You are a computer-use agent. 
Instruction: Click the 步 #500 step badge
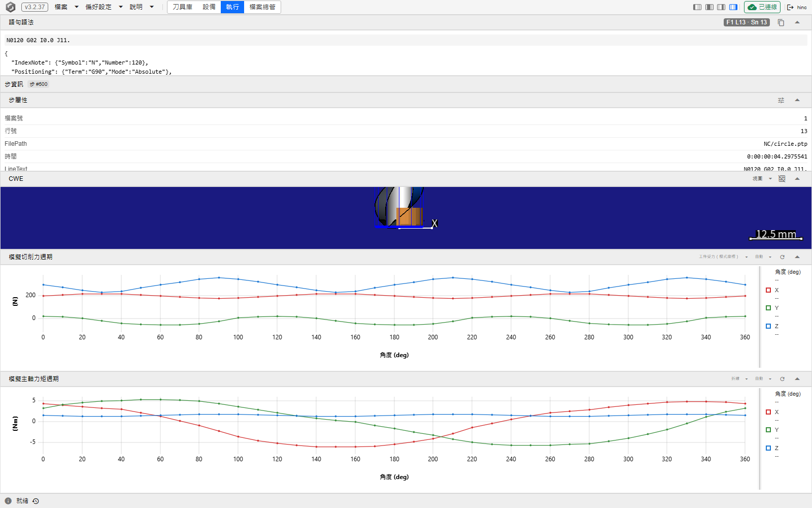pyautogui.click(x=39, y=84)
